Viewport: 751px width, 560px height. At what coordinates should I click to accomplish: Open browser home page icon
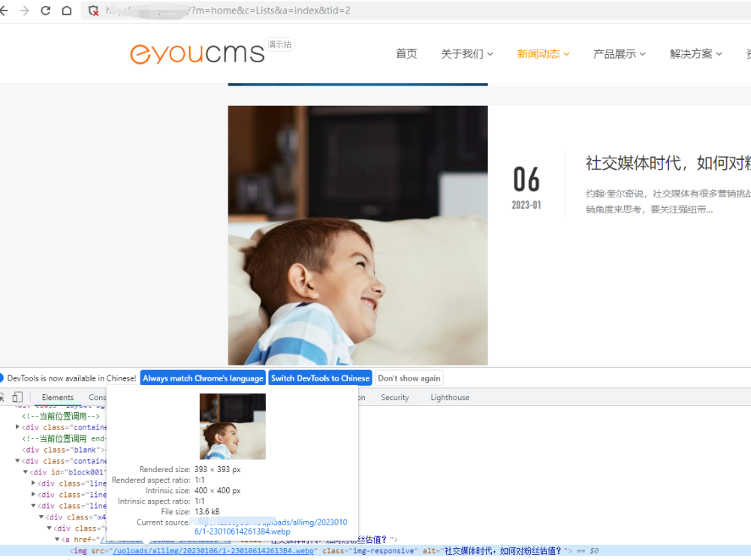[x=67, y=11]
